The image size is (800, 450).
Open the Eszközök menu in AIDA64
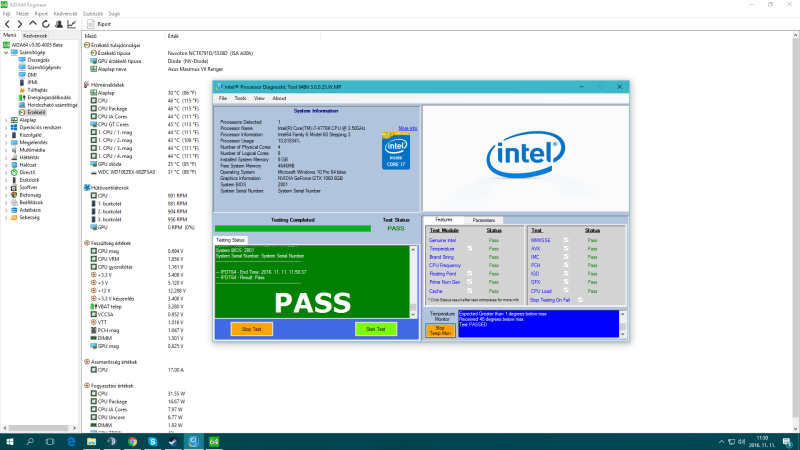click(x=93, y=14)
